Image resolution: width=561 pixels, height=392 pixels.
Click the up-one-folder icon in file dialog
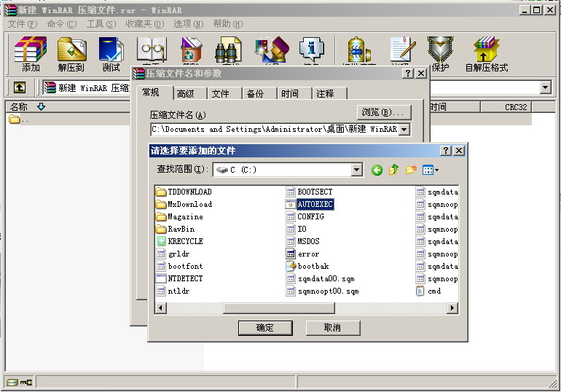[394, 170]
